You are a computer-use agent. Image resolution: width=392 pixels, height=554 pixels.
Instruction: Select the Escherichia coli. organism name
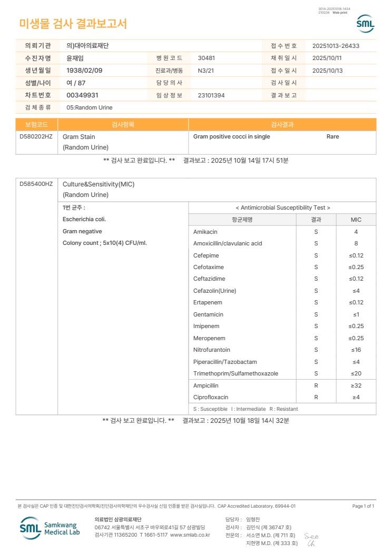click(x=84, y=219)
